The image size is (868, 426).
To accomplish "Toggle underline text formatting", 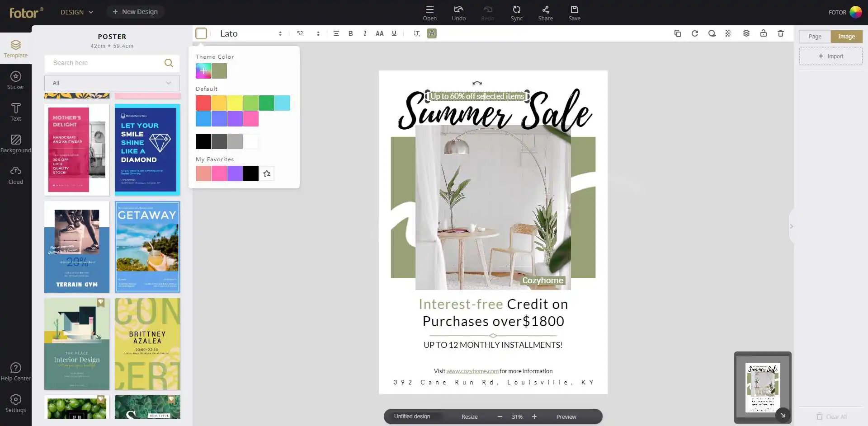I will [394, 33].
